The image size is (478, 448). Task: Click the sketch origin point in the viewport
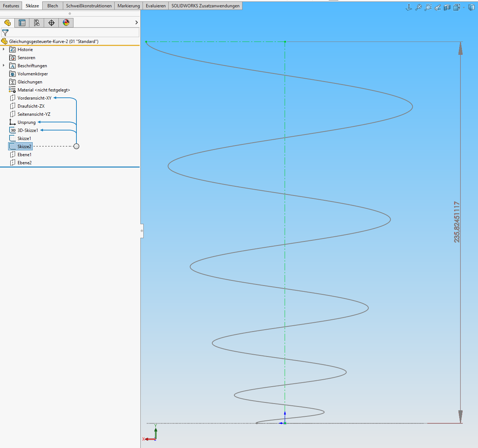pos(285,423)
